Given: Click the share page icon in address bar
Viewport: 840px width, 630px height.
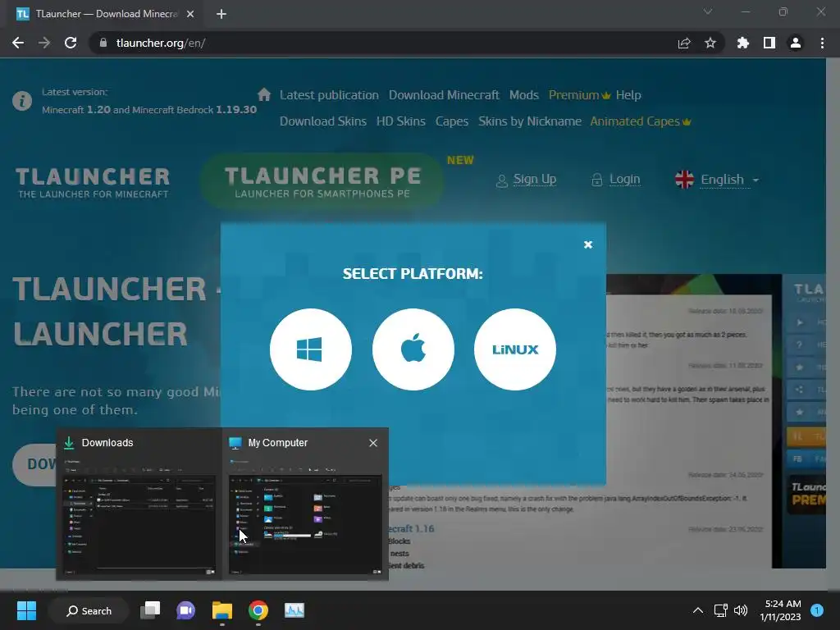Looking at the screenshot, I should point(684,43).
